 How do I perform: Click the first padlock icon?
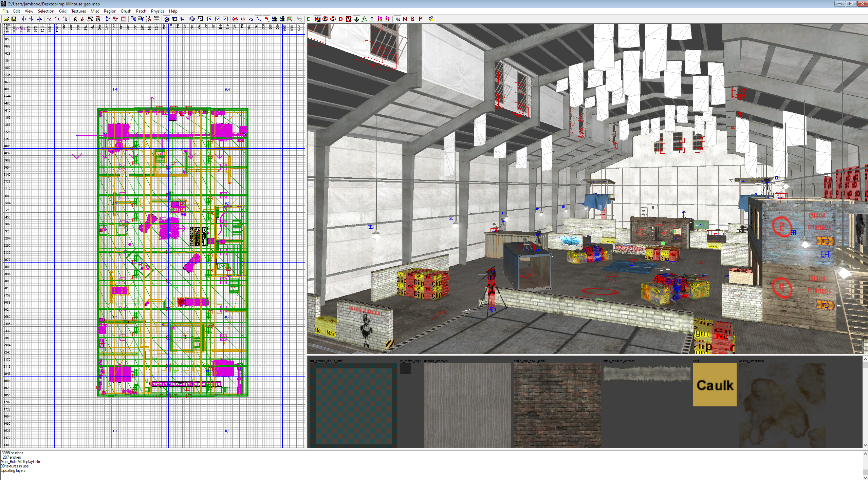point(274,19)
